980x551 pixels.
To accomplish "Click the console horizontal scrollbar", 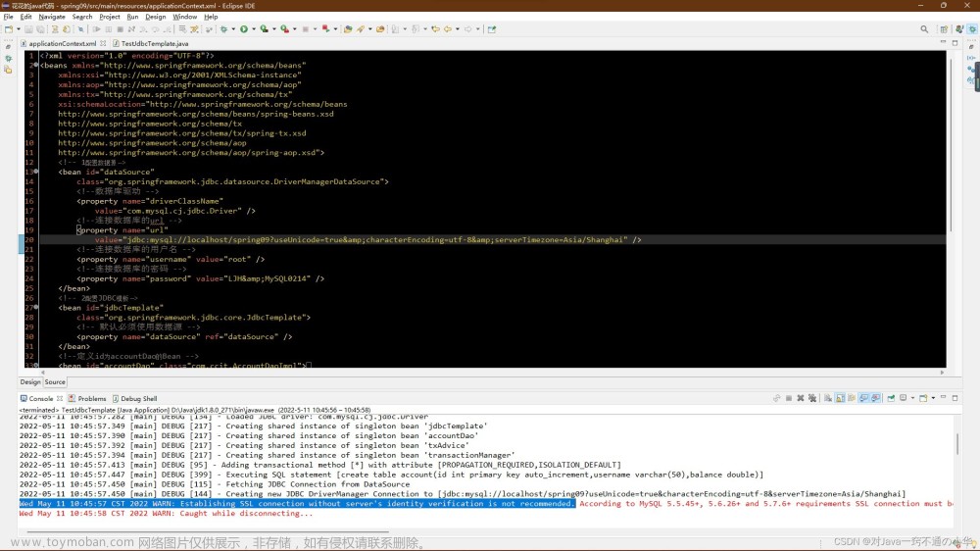I will tap(206, 532).
